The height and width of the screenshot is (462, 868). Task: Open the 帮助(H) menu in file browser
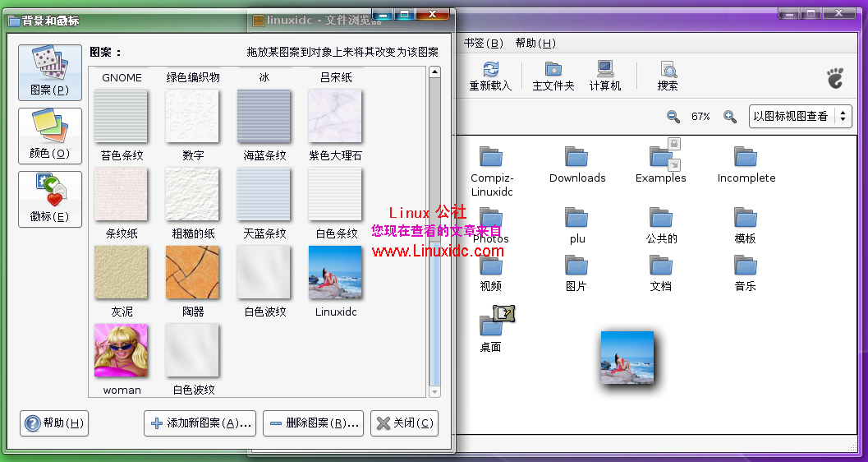click(535, 44)
